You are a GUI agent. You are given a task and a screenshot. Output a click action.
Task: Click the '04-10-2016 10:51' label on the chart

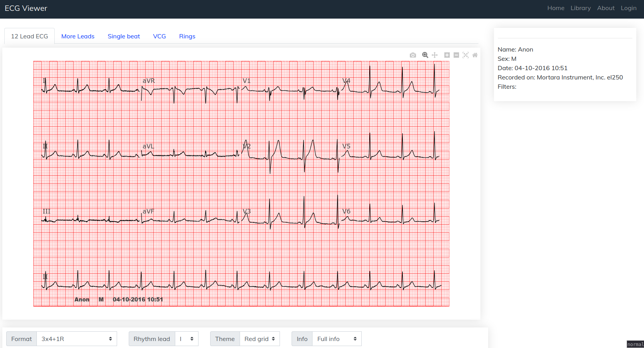click(138, 300)
